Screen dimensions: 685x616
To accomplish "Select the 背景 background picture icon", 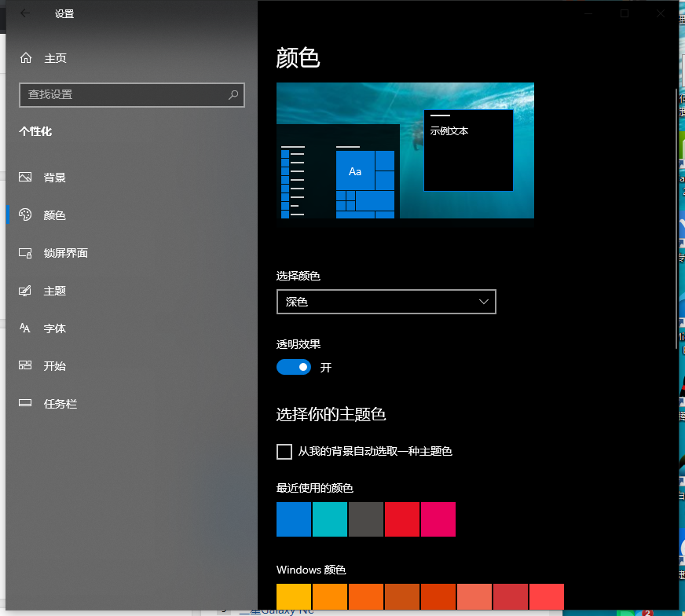I will pos(26,177).
